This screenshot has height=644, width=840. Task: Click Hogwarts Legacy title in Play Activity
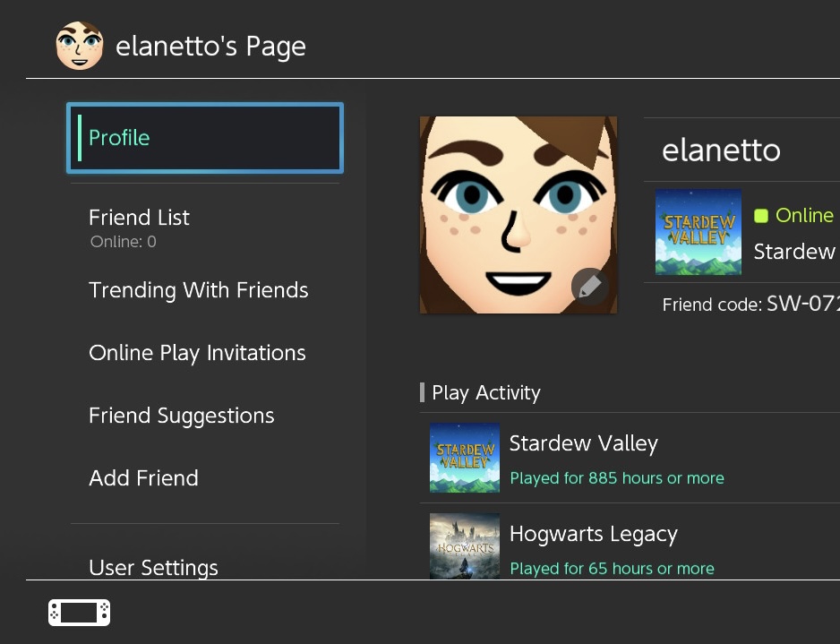594,534
